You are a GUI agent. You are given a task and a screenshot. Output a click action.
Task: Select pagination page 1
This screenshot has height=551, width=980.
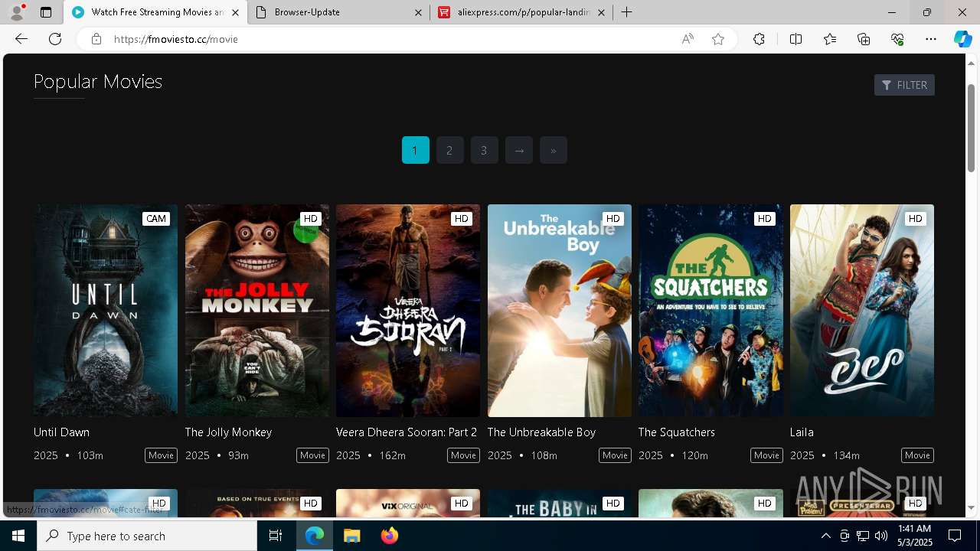pos(415,150)
